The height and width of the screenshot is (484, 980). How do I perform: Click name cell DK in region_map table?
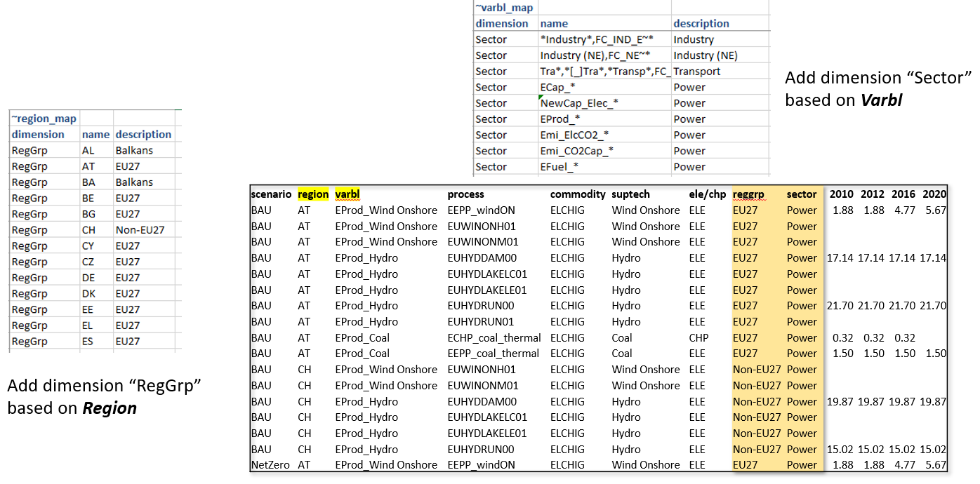tap(96, 294)
